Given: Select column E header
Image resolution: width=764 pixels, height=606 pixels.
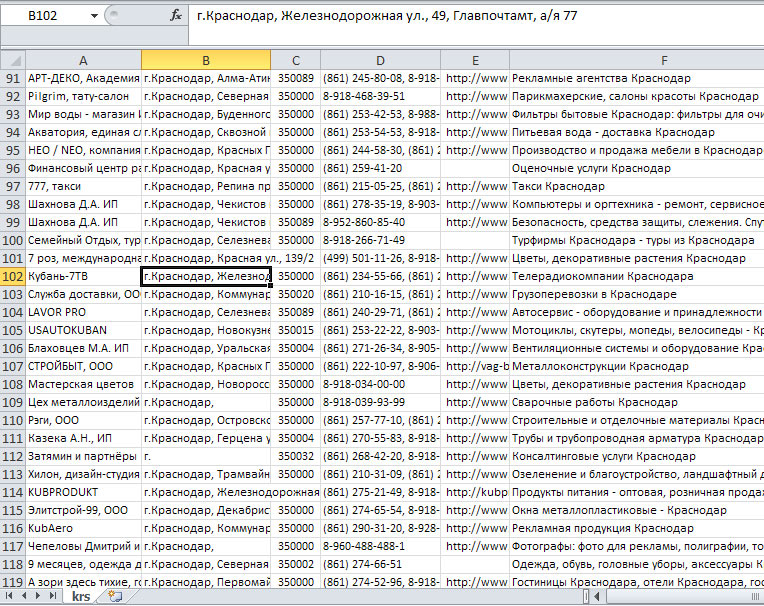Looking at the screenshot, I should (x=475, y=60).
